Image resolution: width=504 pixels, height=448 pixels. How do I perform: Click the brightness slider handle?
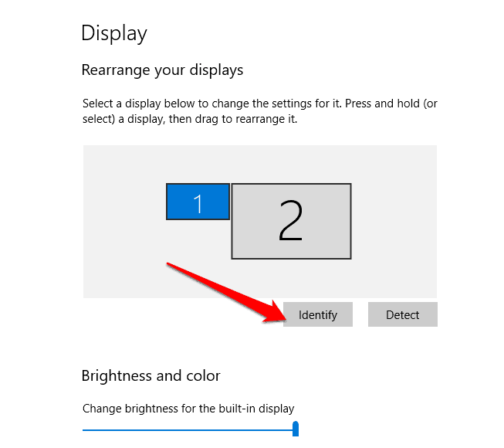tap(296, 429)
